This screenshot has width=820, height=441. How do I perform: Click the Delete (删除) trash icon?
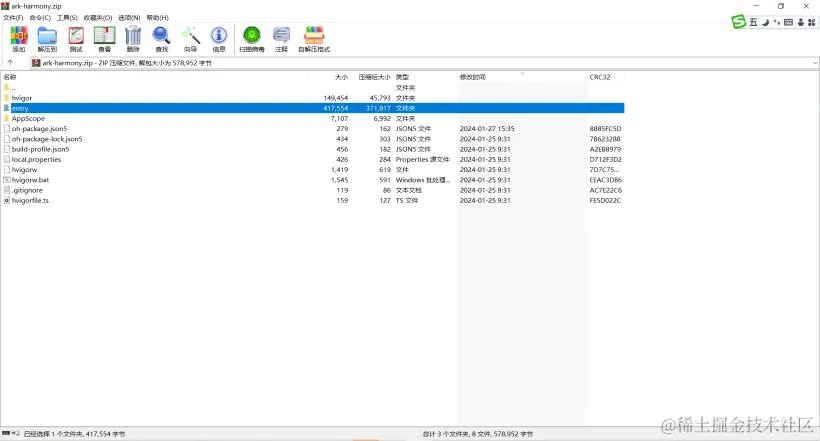tap(133, 39)
